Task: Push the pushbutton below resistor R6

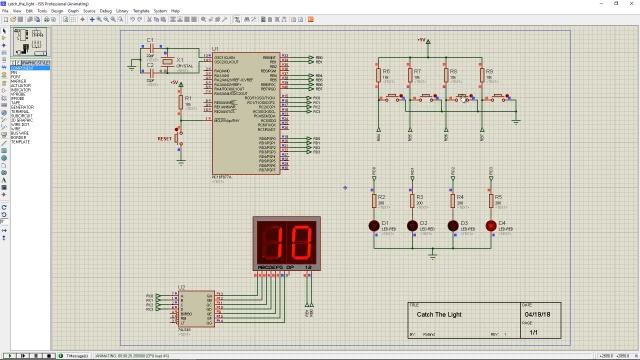Action: point(392,97)
